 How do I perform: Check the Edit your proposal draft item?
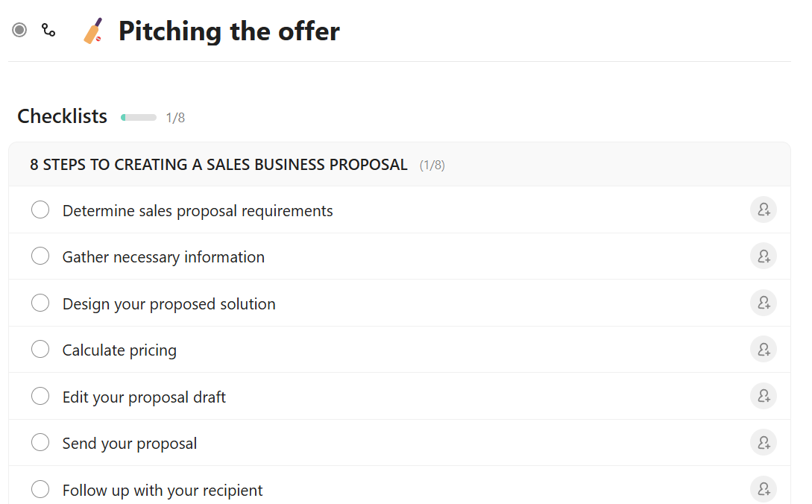[x=40, y=397]
